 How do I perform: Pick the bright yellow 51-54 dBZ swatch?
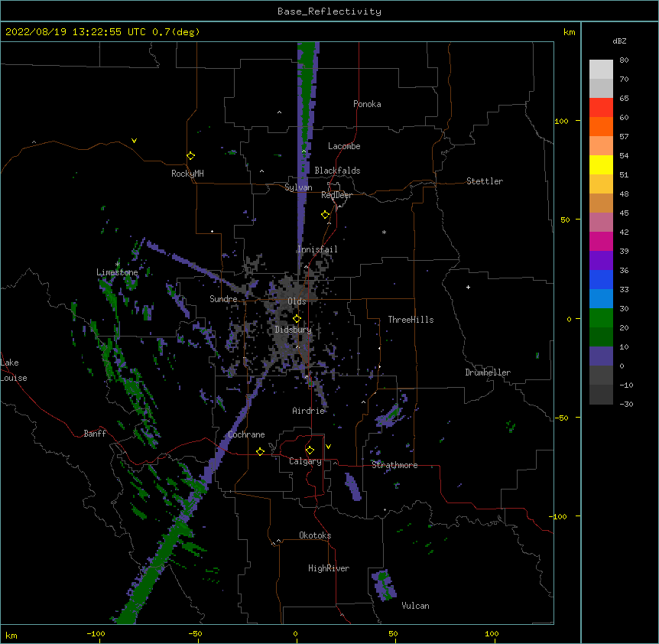(601, 164)
